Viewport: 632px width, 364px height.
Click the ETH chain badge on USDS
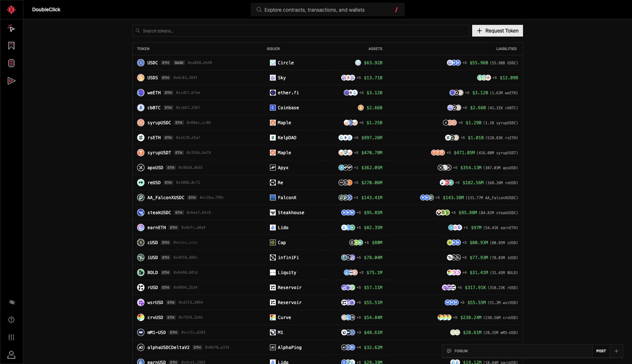coord(166,78)
